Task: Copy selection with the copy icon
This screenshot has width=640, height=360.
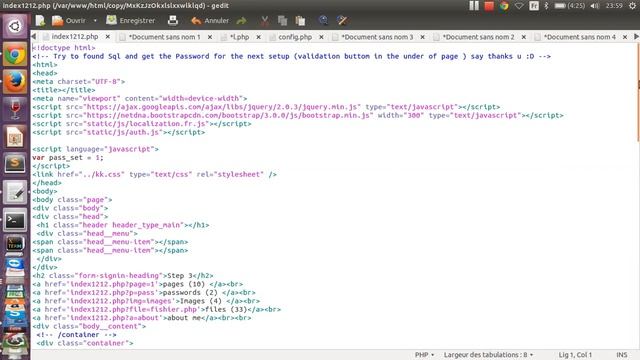Action: pyautogui.click(x=282, y=20)
